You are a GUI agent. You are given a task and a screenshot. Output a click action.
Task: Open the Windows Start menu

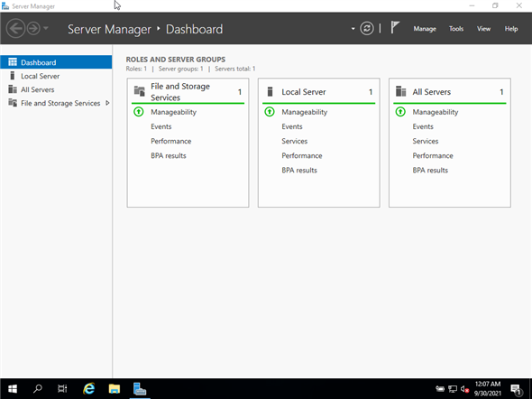(13, 388)
